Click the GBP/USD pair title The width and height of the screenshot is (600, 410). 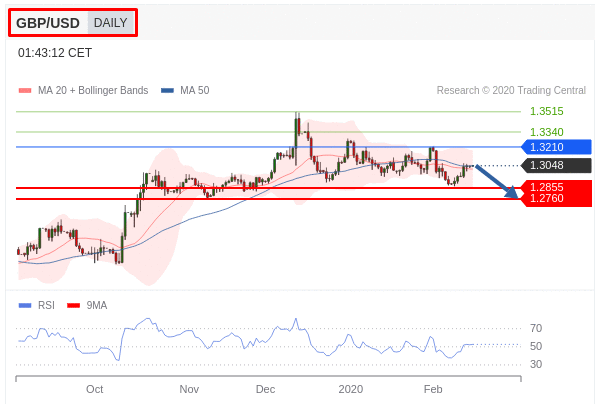pyautogui.click(x=48, y=23)
